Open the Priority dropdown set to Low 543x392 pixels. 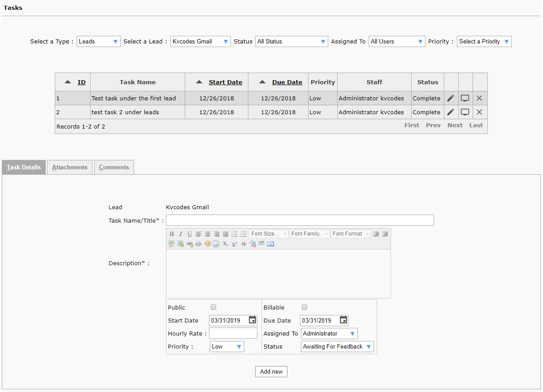point(227,347)
